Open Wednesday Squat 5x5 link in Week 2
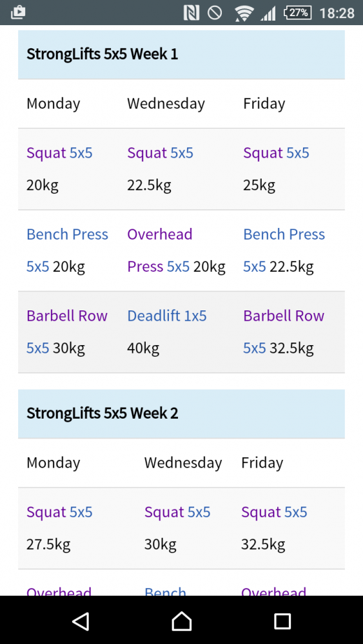Screen dimensions: 363x644 (177, 512)
